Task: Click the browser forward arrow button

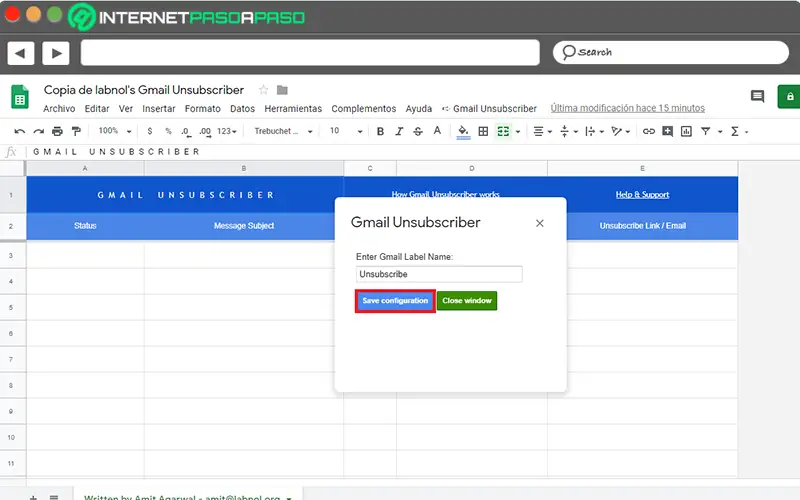Action: (x=56, y=53)
